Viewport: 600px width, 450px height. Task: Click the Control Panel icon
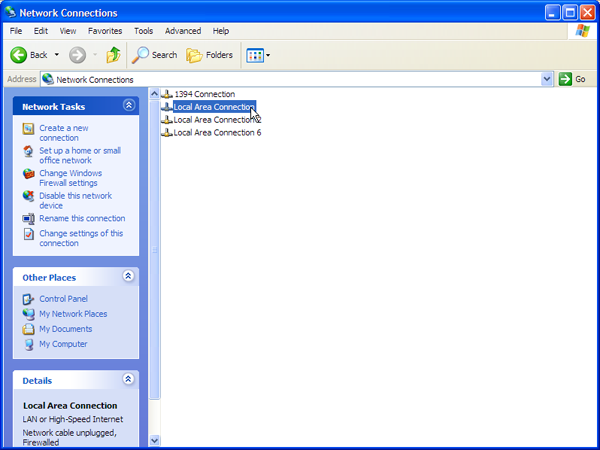(28, 299)
